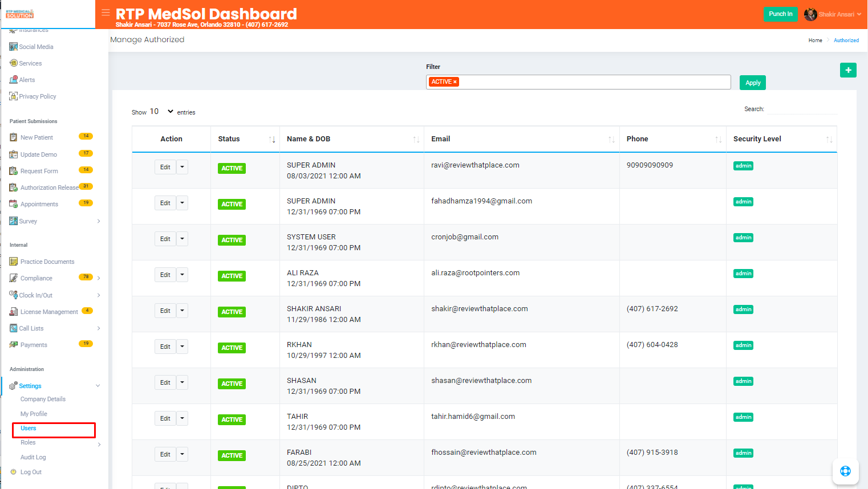Click the Authorization Release icon
The width and height of the screenshot is (868, 489).
pos(13,188)
